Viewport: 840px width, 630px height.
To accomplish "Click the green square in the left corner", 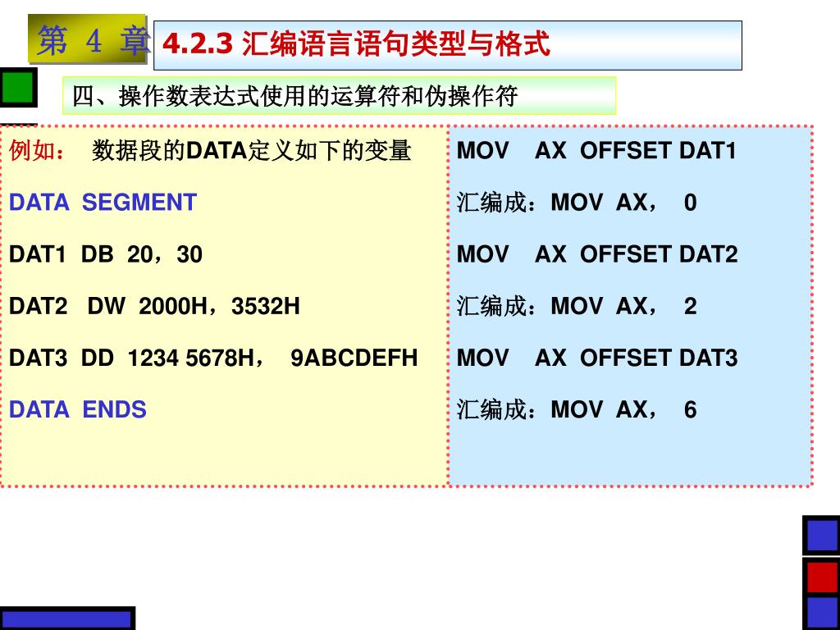I will 18,87.
